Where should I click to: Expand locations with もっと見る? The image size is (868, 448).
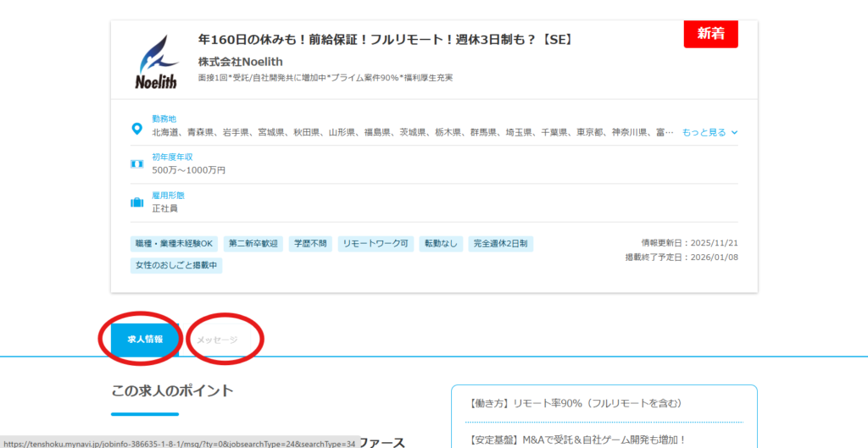(x=704, y=132)
